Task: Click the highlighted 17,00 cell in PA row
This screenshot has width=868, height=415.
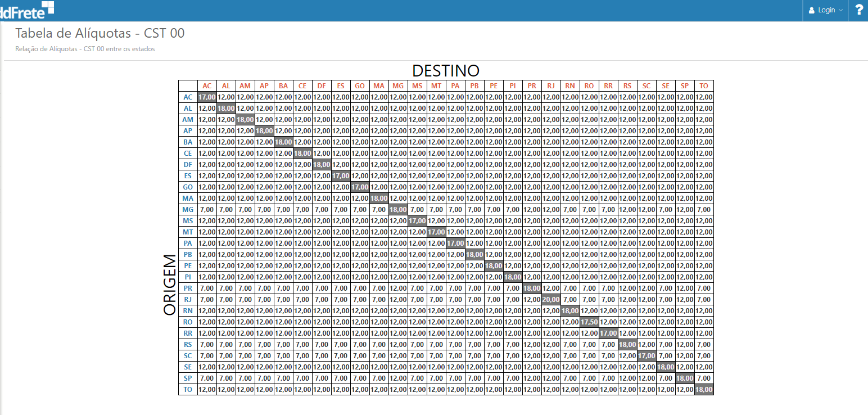Action: tap(455, 243)
